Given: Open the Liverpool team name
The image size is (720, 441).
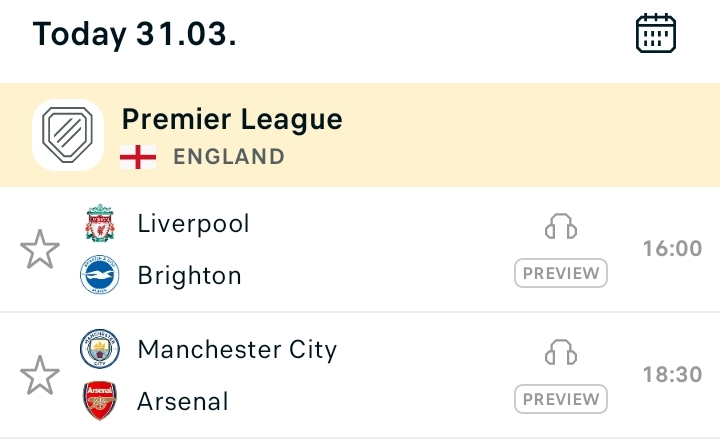Looking at the screenshot, I should pos(194,223).
